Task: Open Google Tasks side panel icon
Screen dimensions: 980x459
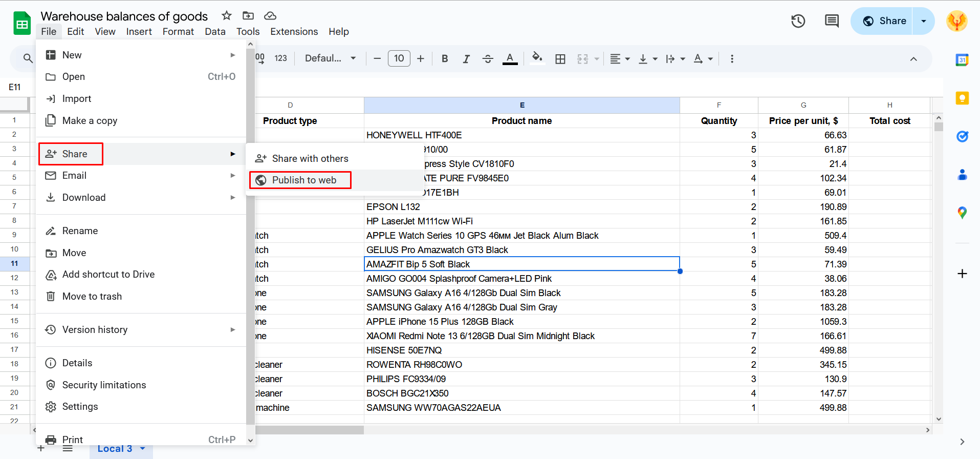Action: [x=962, y=136]
